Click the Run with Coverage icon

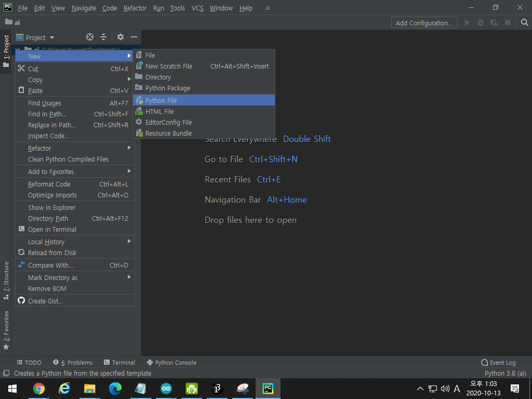pos(494,22)
